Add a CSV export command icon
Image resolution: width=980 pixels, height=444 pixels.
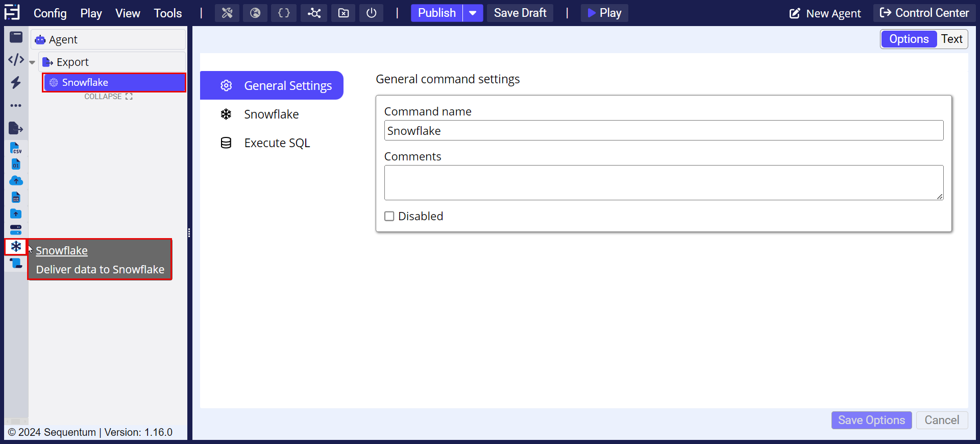click(16, 148)
